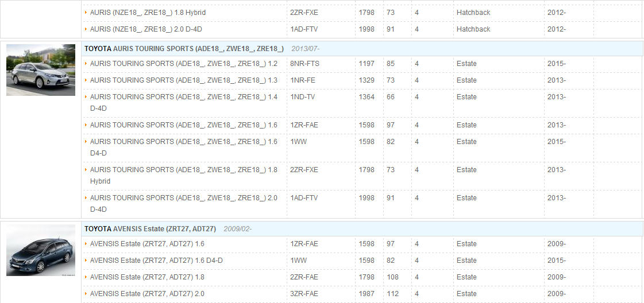Select the 2013/07- date in Touring Sports header
The width and height of the screenshot is (644, 303).
(306, 49)
